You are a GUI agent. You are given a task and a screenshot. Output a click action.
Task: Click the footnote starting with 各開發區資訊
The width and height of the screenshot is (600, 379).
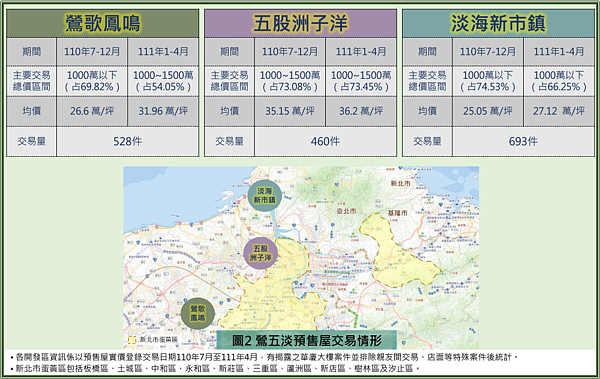click(x=264, y=358)
